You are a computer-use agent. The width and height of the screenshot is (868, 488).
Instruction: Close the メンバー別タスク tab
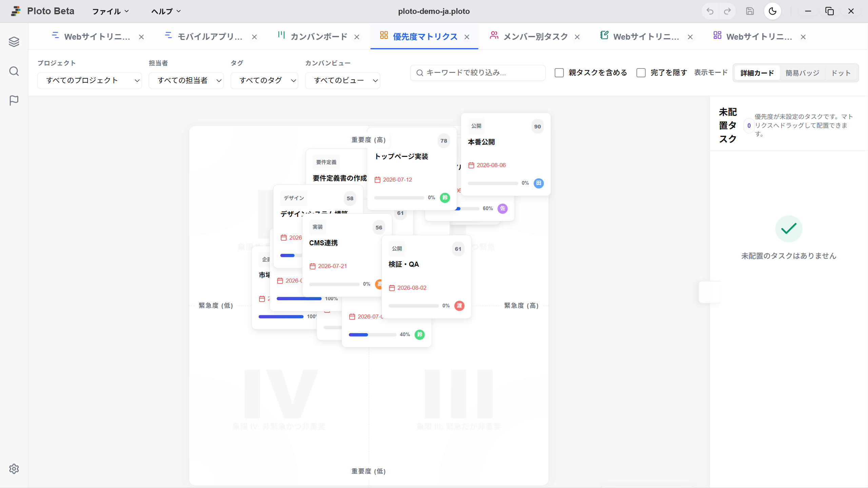pyautogui.click(x=577, y=37)
